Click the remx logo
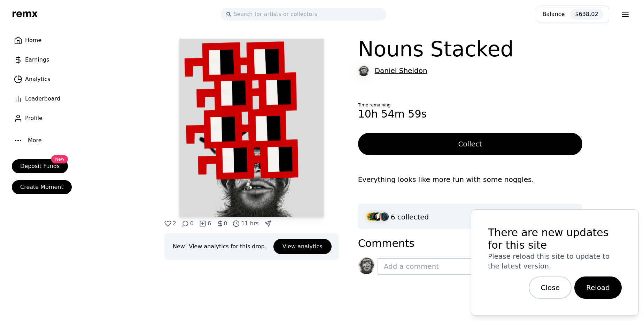 (x=25, y=14)
